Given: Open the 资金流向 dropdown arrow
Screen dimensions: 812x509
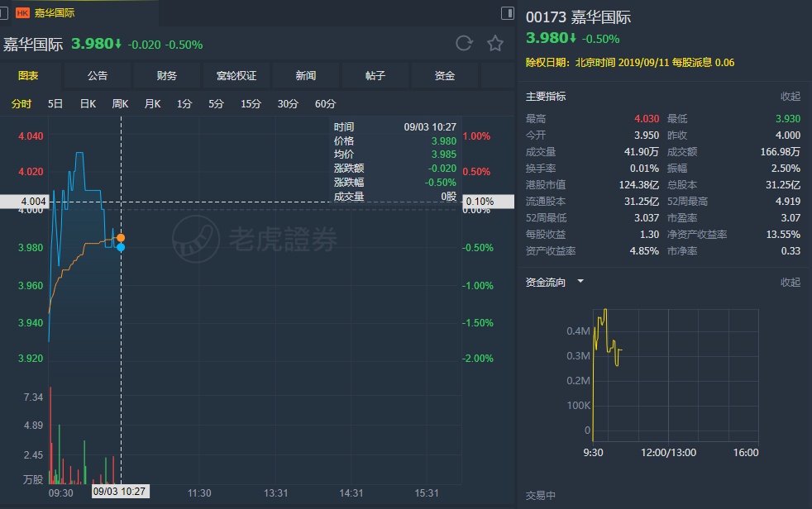Looking at the screenshot, I should [x=580, y=282].
